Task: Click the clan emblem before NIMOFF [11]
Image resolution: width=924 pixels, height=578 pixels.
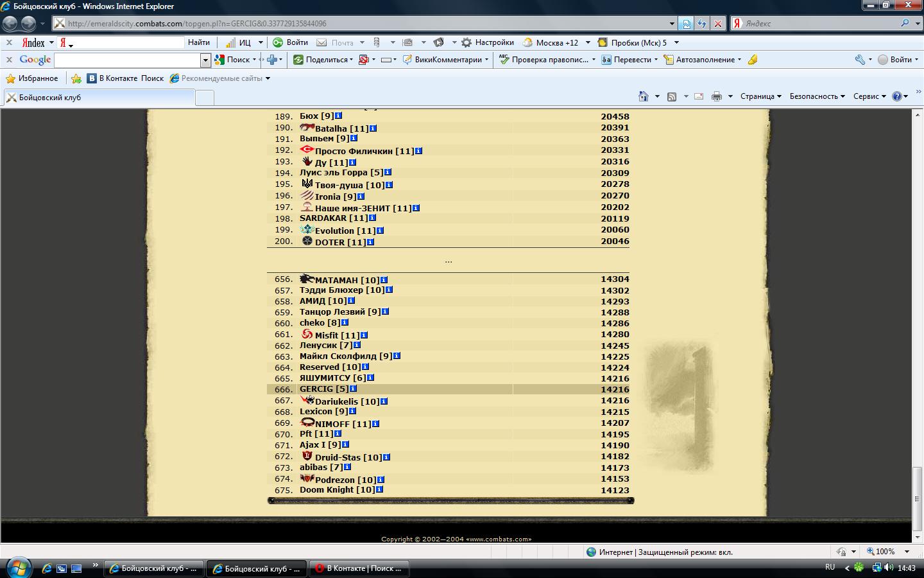Action: pos(307,423)
